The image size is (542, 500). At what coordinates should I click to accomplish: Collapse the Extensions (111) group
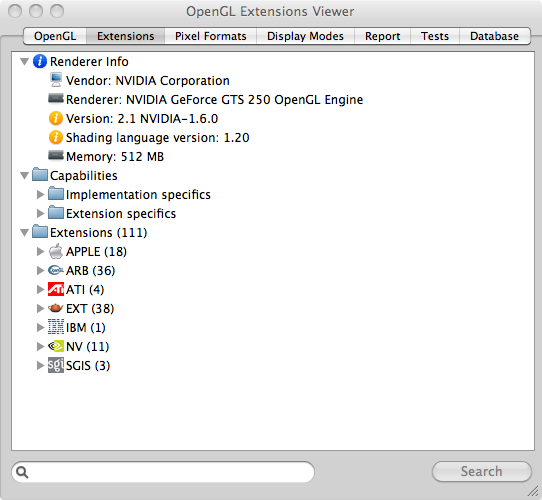24,233
